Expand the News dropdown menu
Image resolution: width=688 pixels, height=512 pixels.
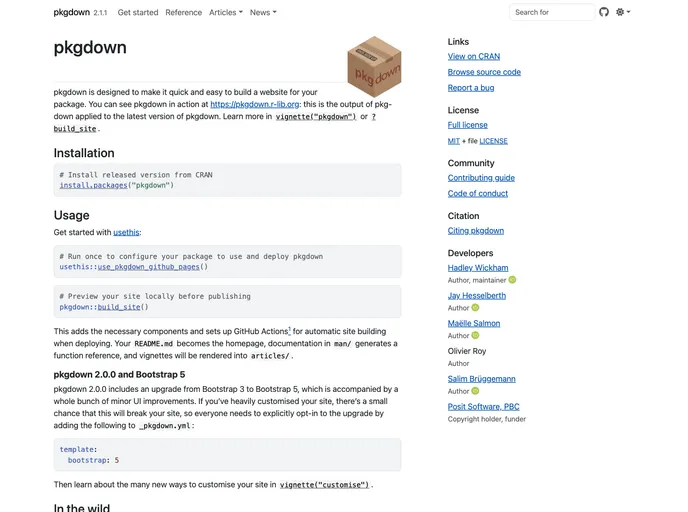263,12
